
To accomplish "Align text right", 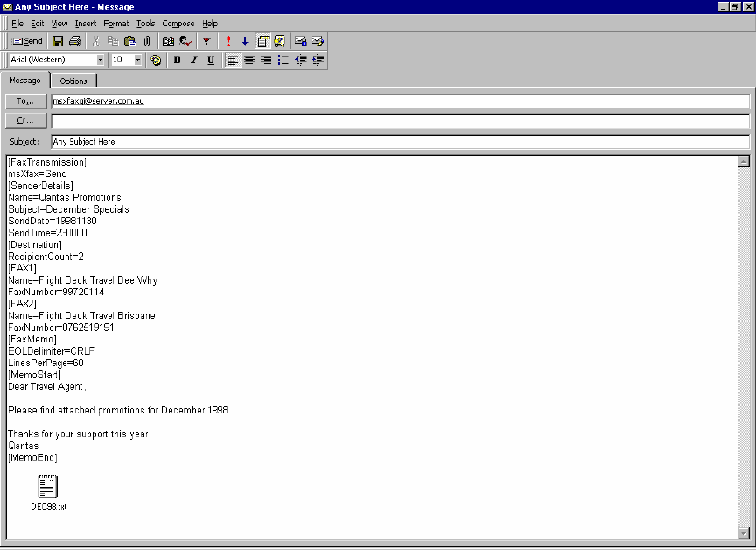I will tap(266, 60).
